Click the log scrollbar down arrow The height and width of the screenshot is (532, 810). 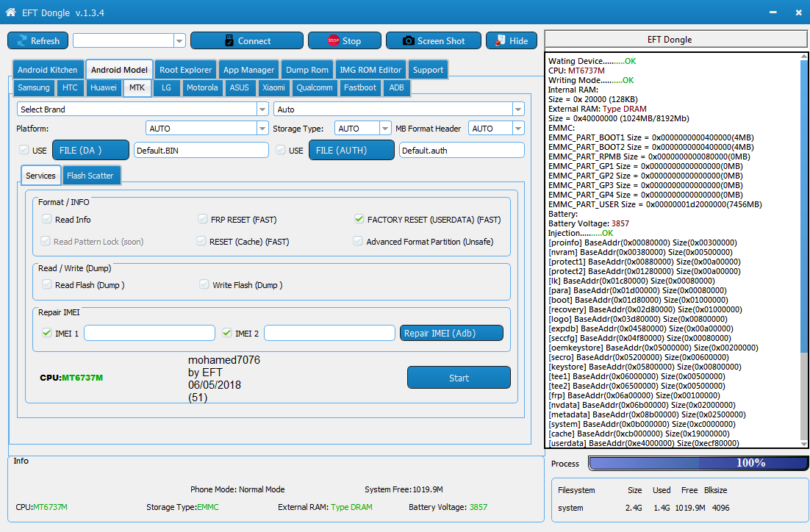point(803,444)
